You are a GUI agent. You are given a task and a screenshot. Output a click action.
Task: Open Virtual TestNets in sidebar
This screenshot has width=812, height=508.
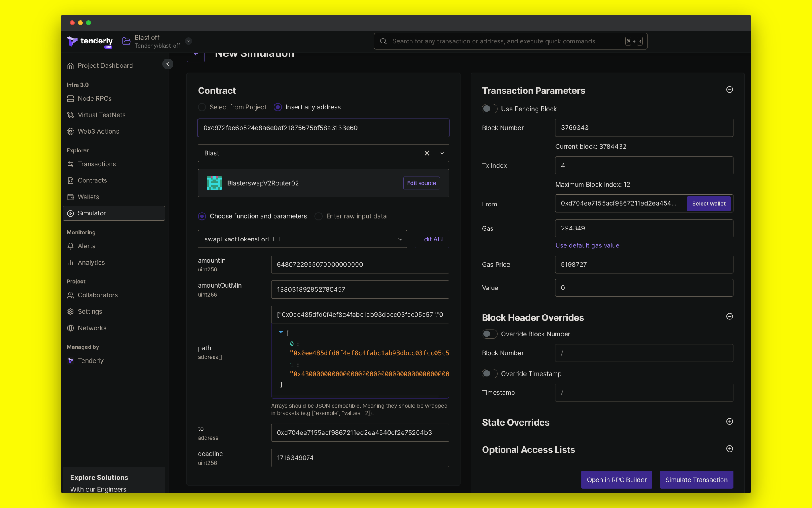tap(101, 115)
